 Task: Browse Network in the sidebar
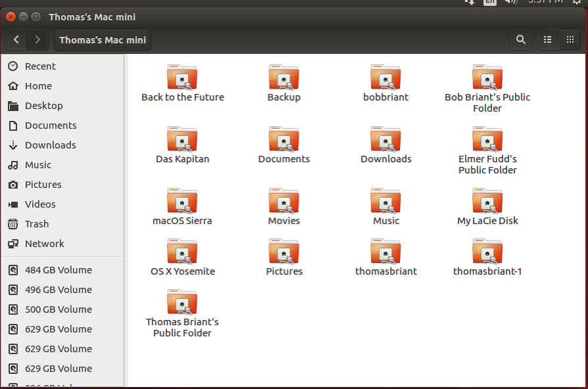(62, 244)
